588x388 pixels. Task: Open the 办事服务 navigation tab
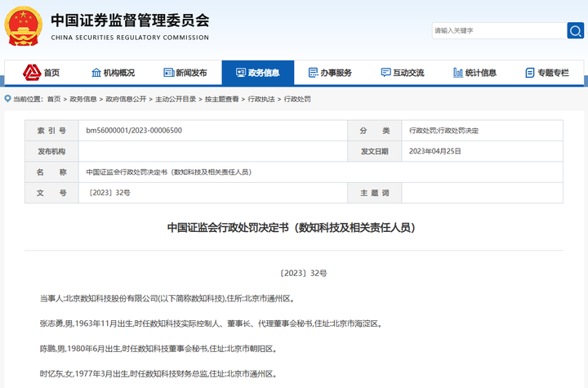(x=331, y=73)
